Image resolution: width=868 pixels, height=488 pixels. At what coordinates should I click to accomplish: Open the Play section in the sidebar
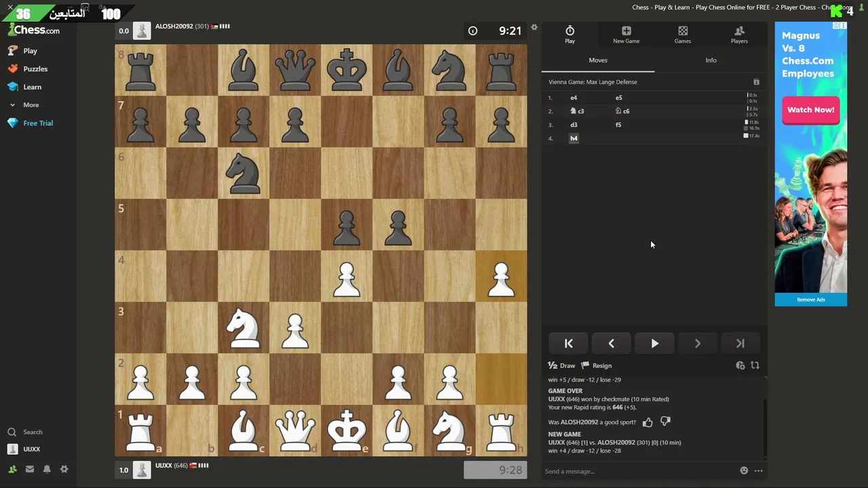click(23, 51)
